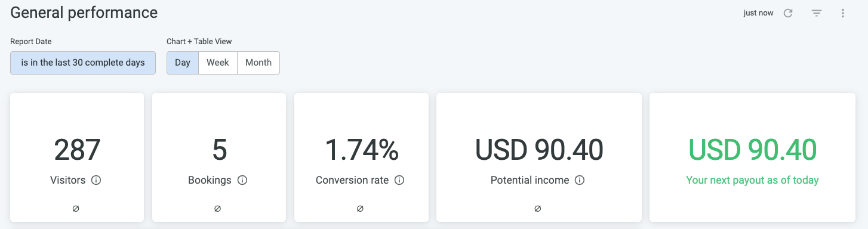Click the info icon beside Visitors
This screenshot has height=229, width=868.
[96, 180]
